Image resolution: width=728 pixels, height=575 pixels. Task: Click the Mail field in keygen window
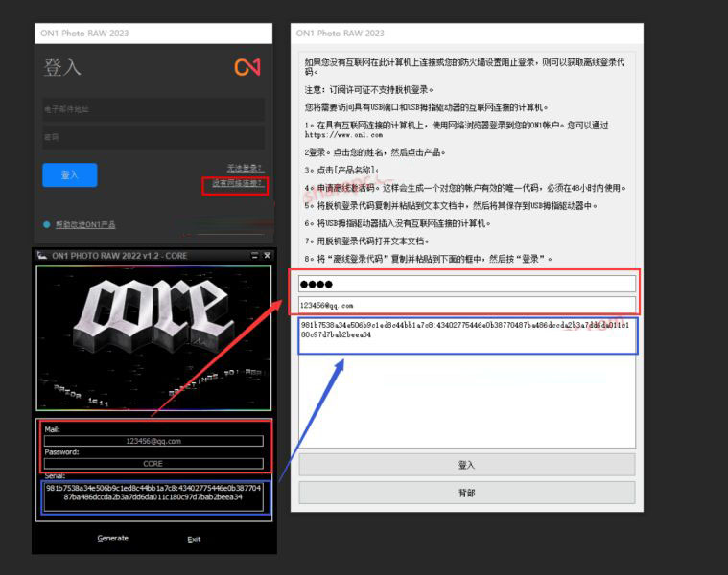(x=153, y=441)
